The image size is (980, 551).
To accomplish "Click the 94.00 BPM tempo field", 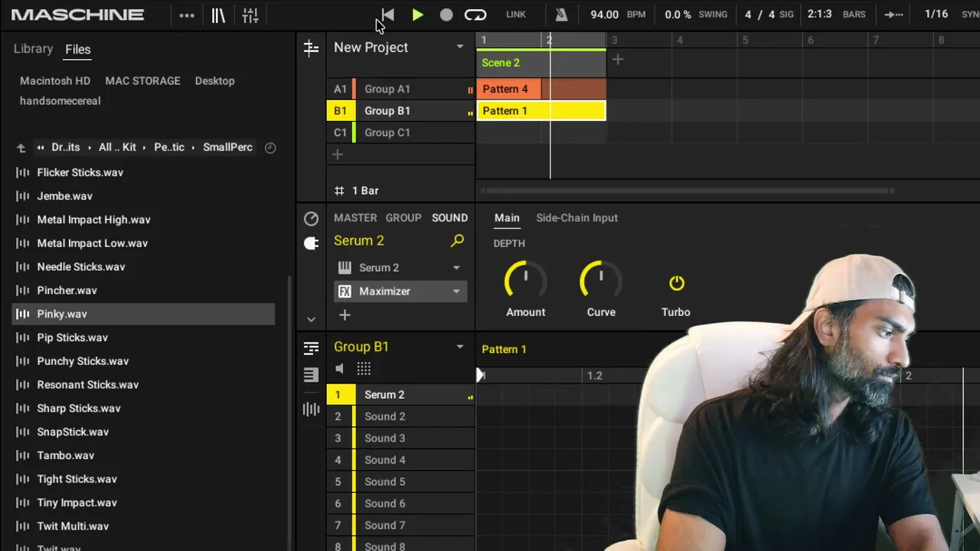I will click(x=604, y=15).
